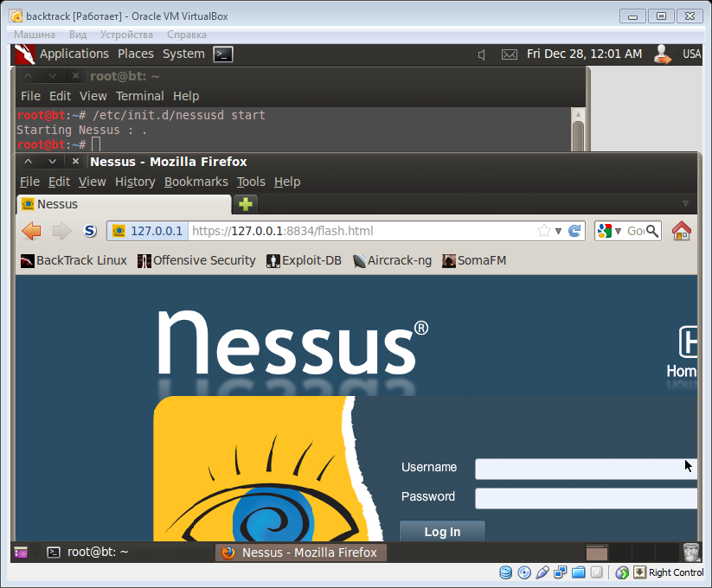Click bookmark star in address bar
Image resolution: width=712 pixels, height=588 pixels.
(x=543, y=231)
